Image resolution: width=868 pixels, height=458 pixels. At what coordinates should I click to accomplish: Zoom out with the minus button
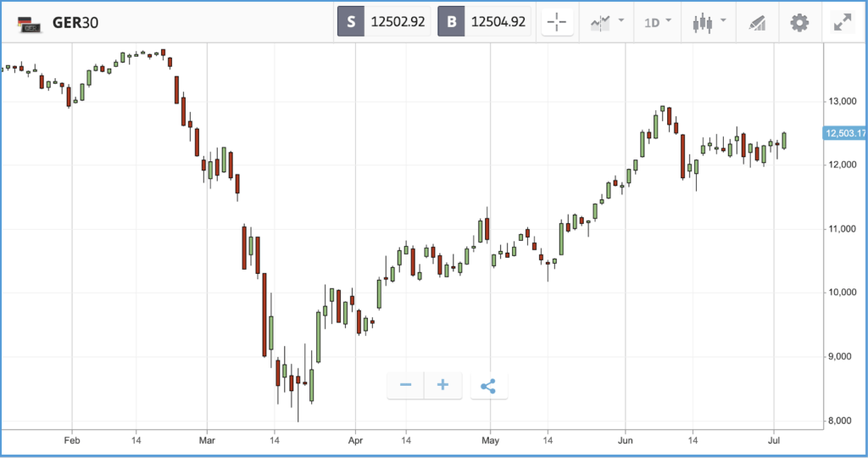(406, 385)
